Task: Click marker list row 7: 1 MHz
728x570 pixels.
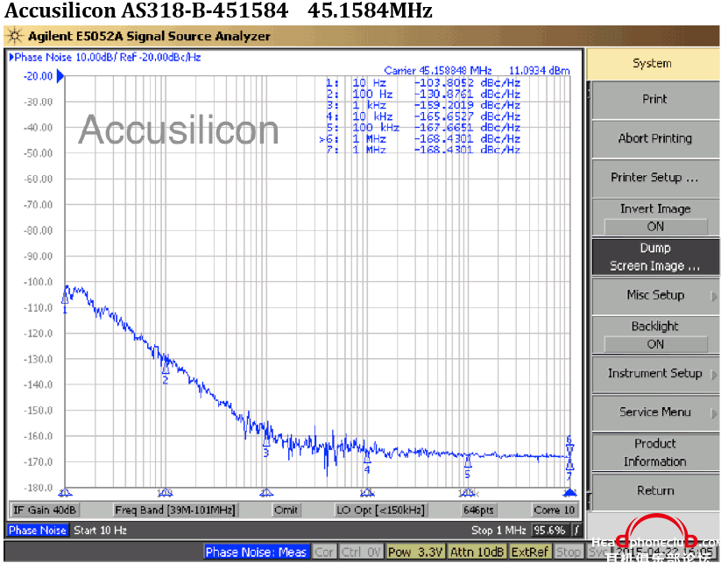Action: point(422,150)
